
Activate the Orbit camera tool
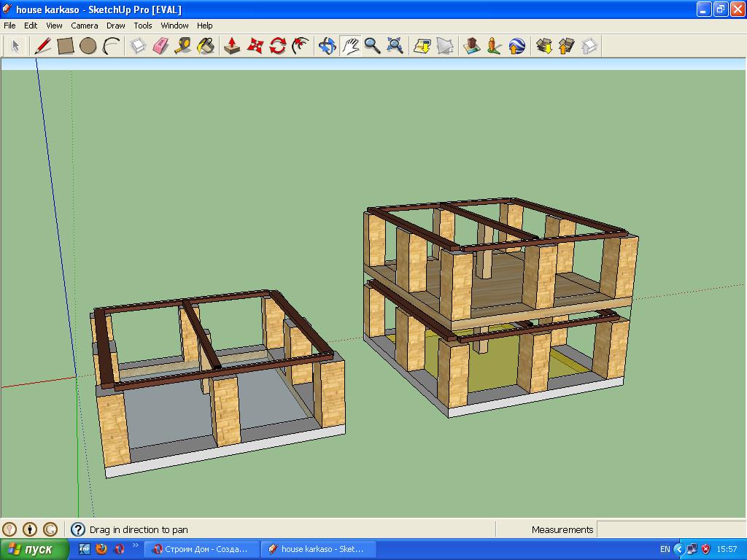click(x=327, y=46)
